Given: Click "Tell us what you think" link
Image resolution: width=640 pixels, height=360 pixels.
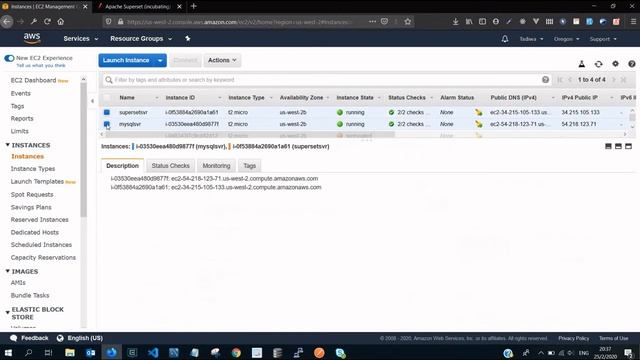Looking at the screenshot, I should click(x=41, y=65).
